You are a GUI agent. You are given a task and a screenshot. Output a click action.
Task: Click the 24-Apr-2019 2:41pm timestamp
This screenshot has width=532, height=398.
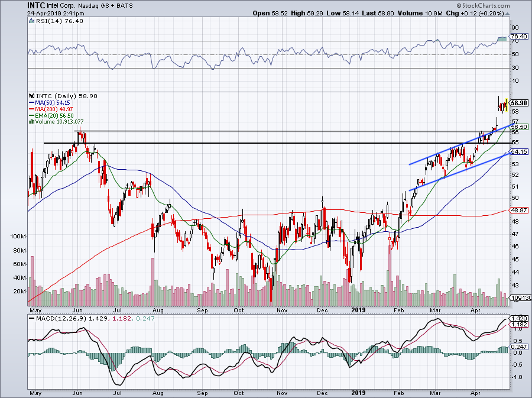click(56, 14)
